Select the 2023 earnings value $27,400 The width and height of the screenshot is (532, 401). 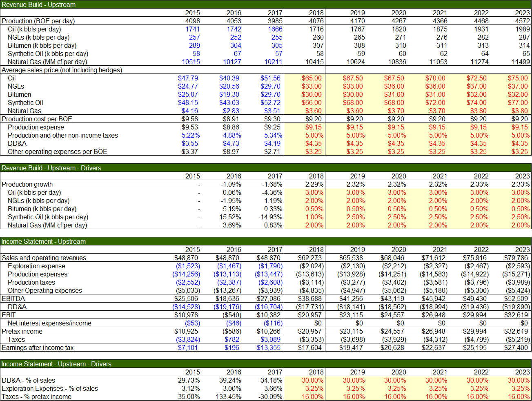point(516,348)
